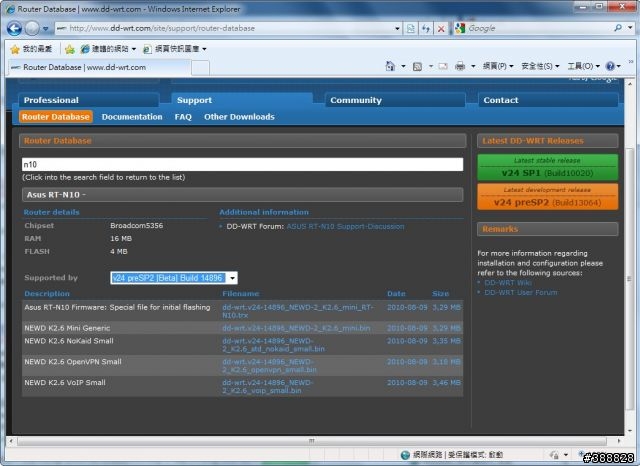Click the NEWD K2.6 OpenVPN Small description

(x=73, y=362)
